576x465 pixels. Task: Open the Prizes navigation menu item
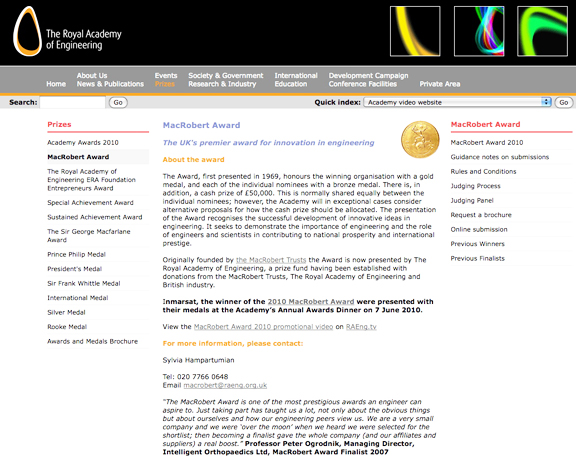coord(165,84)
